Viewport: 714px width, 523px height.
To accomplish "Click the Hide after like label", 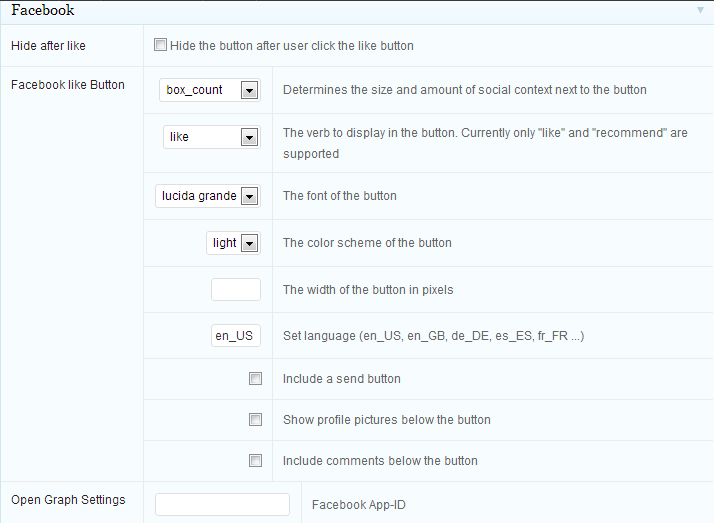I will 48,46.
